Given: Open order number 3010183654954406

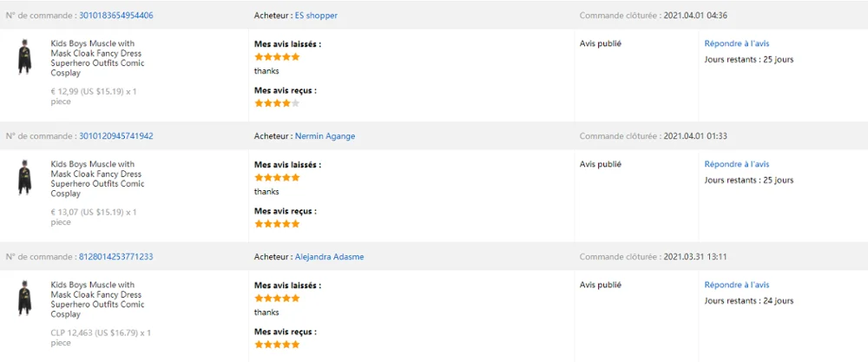Looking at the screenshot, I should (115, 16).
